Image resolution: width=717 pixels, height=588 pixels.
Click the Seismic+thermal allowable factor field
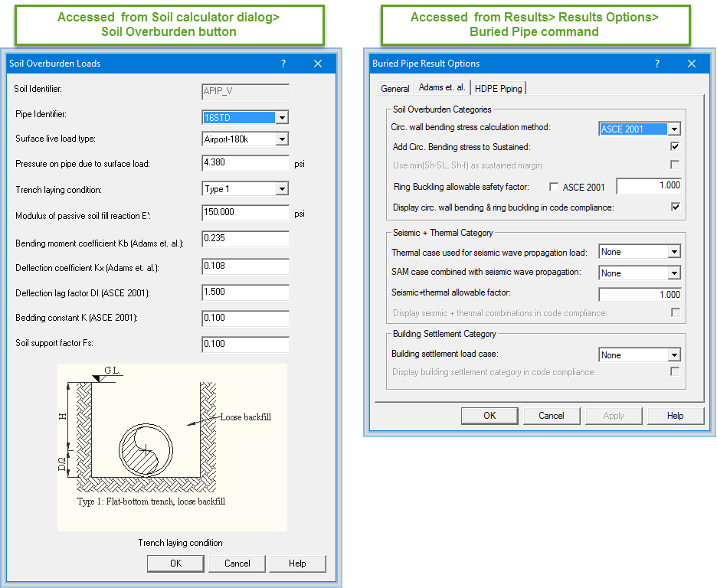click(x=640, y=295)
